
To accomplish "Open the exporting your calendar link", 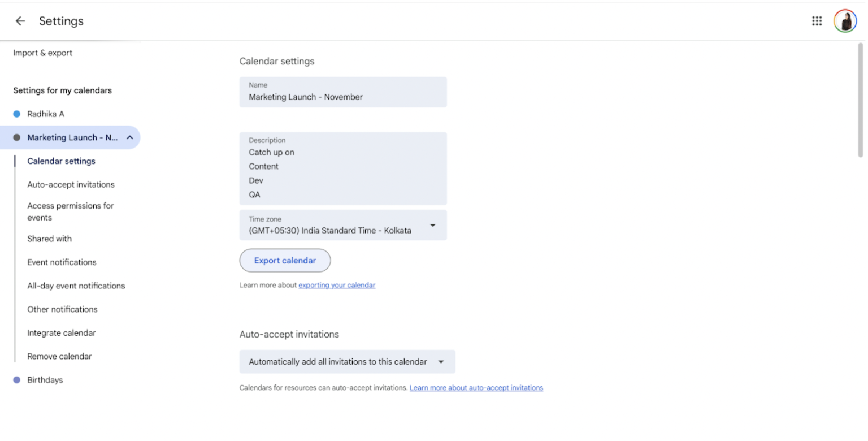I will (337, 286).
